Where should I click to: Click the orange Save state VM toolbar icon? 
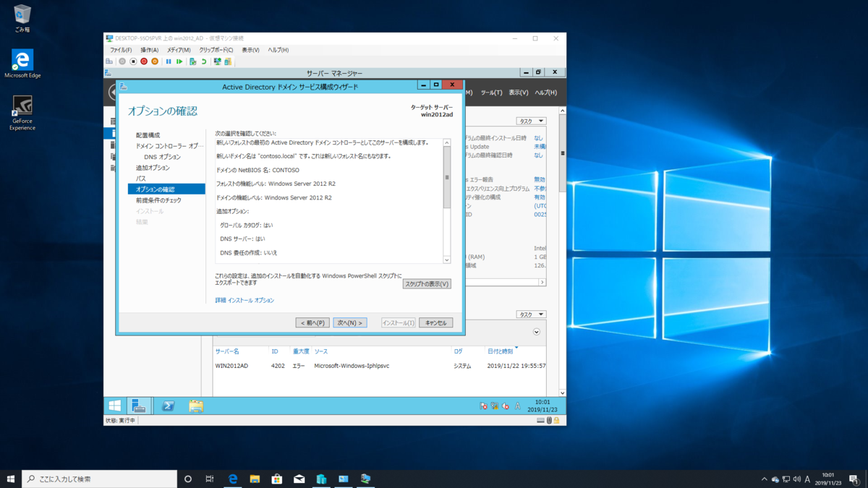[x=155, y=61]
